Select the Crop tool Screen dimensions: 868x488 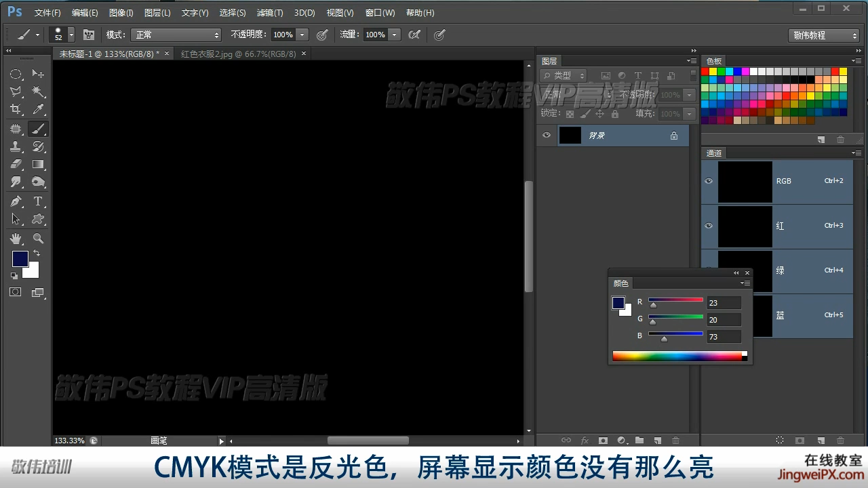16,109
